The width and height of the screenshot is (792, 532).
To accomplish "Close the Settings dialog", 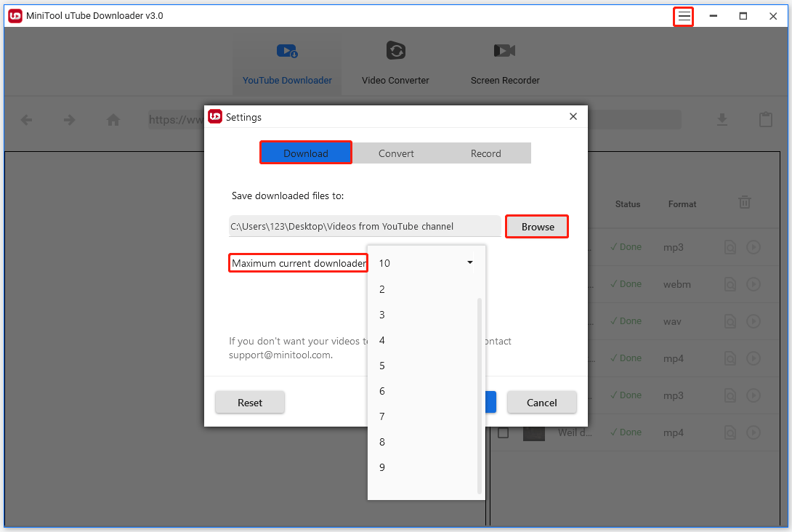I will point(573,117).
